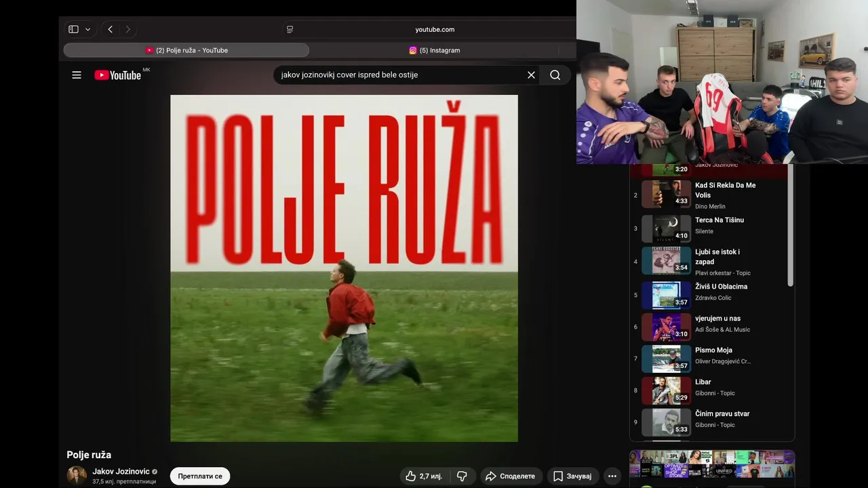Play Terca Na Tišinu from playlist
Screen dimensions: 868x488
(719, 220)
